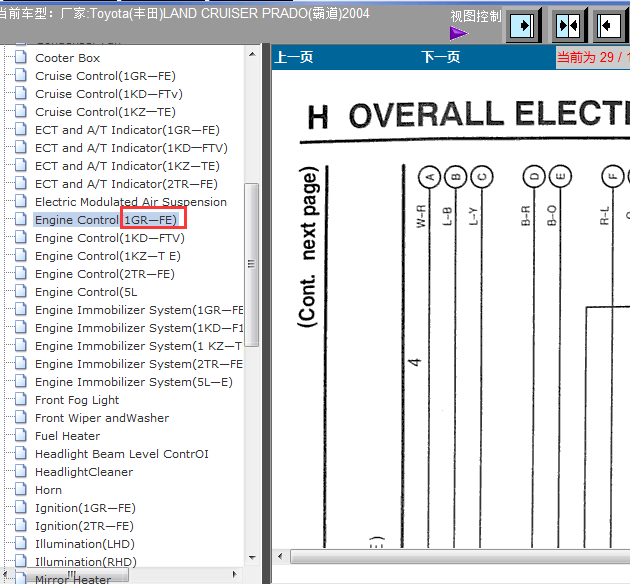630x584 pixels.
Task: Click document icon beside Fuel Heater
Action: click(x=20, y=435)
